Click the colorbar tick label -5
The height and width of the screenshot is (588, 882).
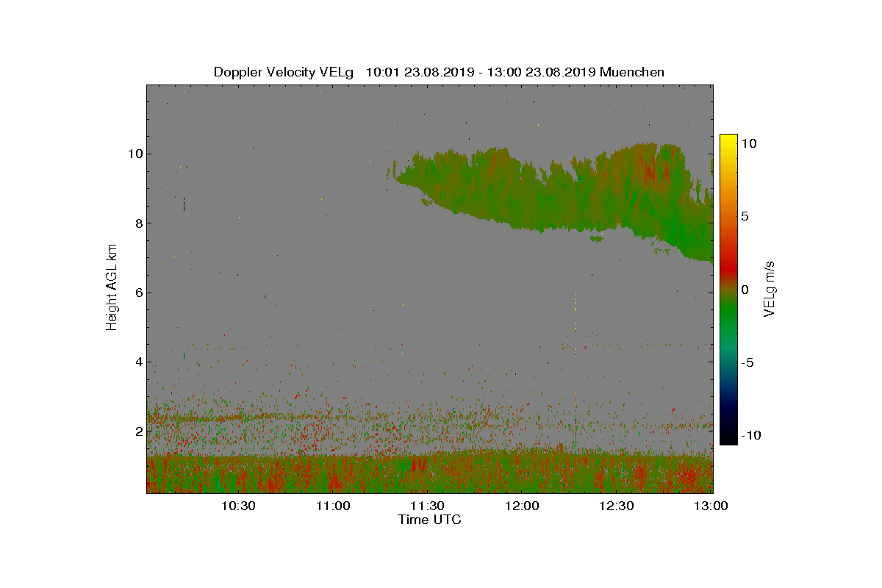click(x=747, y=362)
